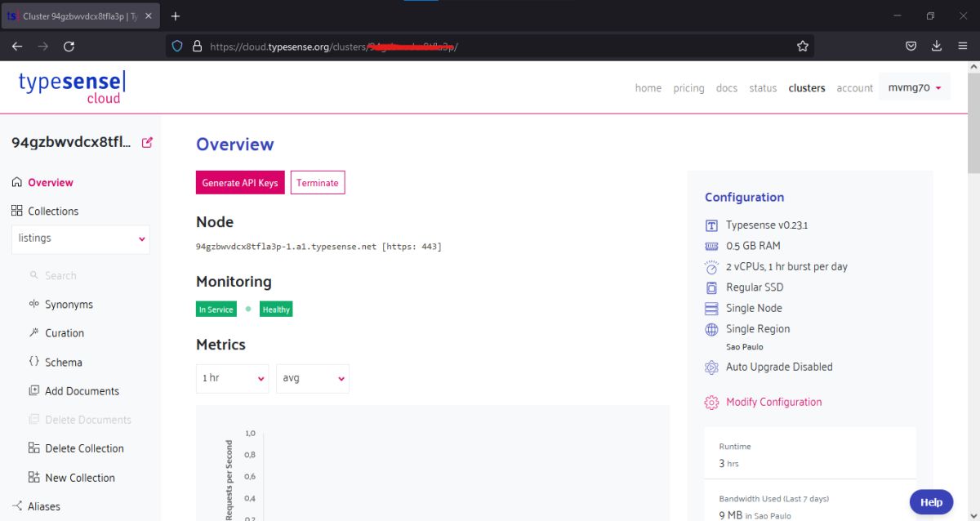
Task: Reload the page with refresh icon
Action: coord(69,47)
